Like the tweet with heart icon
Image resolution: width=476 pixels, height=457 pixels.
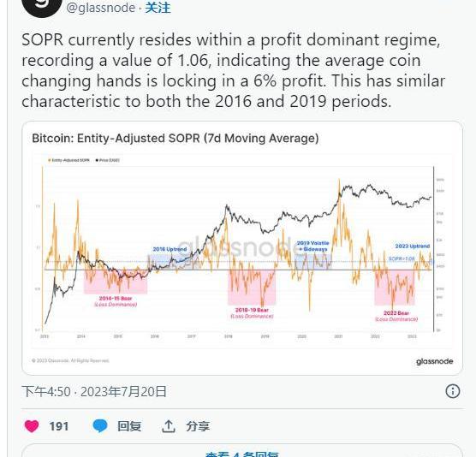(32, 426)
